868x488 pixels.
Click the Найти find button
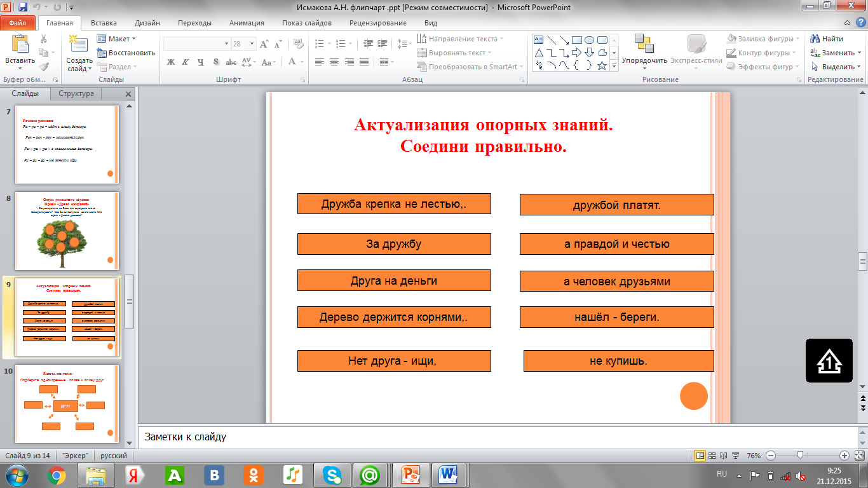[x=827, y=39]
